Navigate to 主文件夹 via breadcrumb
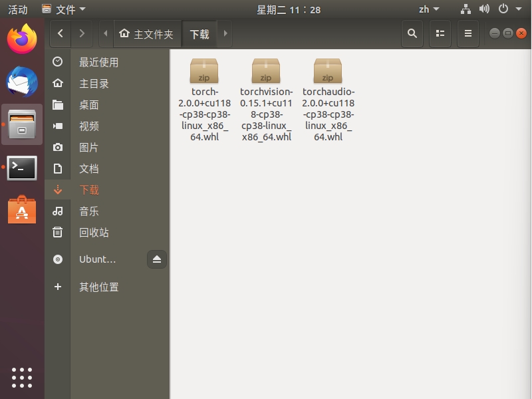Screen dimensions: 532x399 (154, 33)
